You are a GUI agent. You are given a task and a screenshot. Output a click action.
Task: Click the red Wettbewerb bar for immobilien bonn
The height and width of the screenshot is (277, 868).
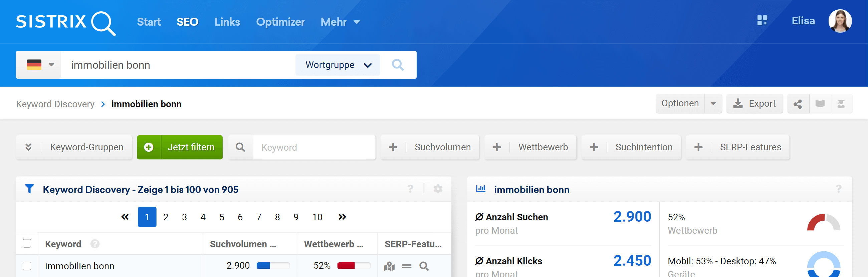point(346,266)
